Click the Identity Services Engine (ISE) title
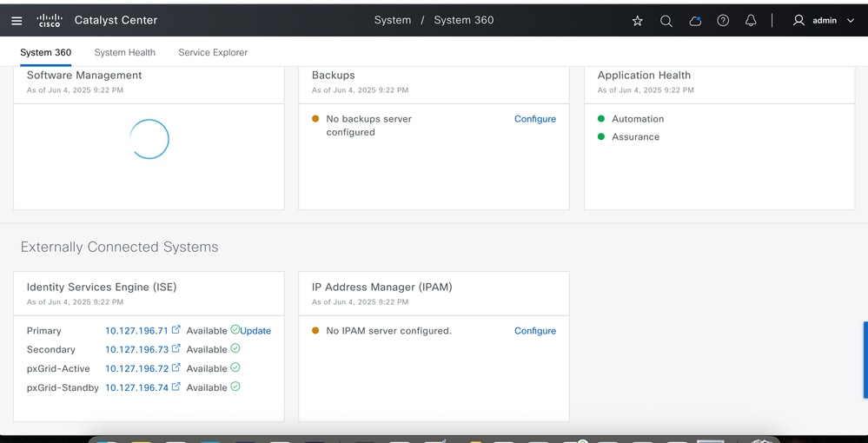This screenshot has width=868, height=443. click(102, 288)
